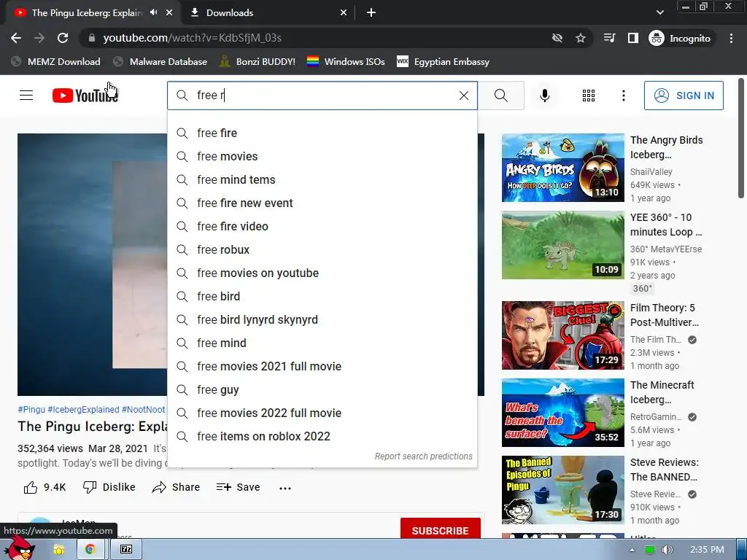Open YouTube settings three-dot menu
Viewport: 747px width, 560px height.
tap(623, 96)
